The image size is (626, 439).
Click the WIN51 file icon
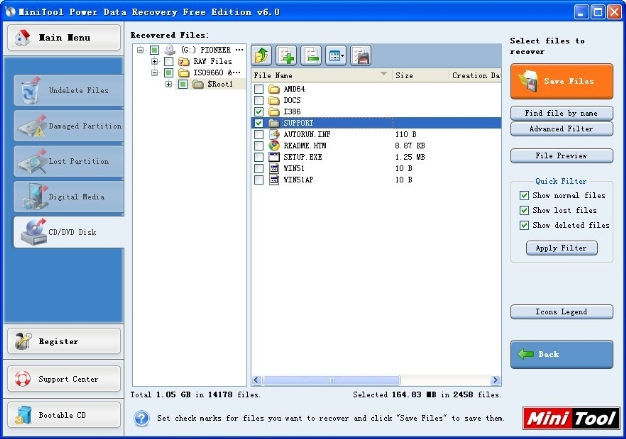point(274,168)
